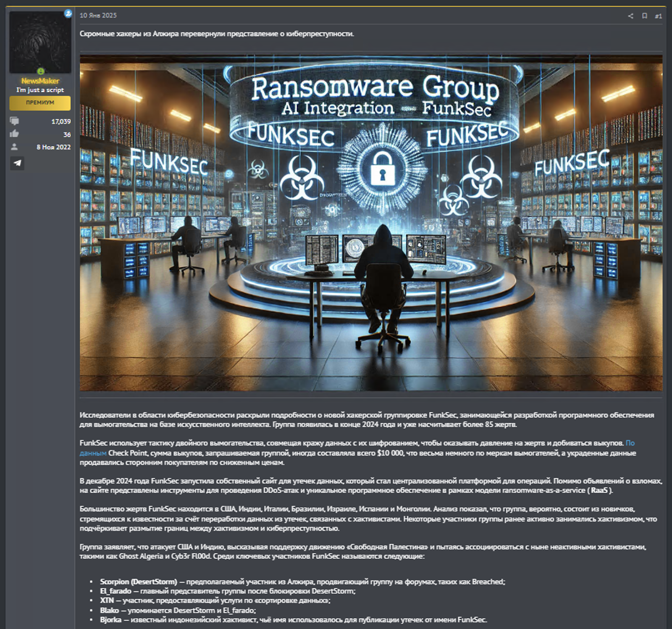Open the author's Telegram paper plane icon
Viewport: 672px width, 629px height.
tap(17, 163)
